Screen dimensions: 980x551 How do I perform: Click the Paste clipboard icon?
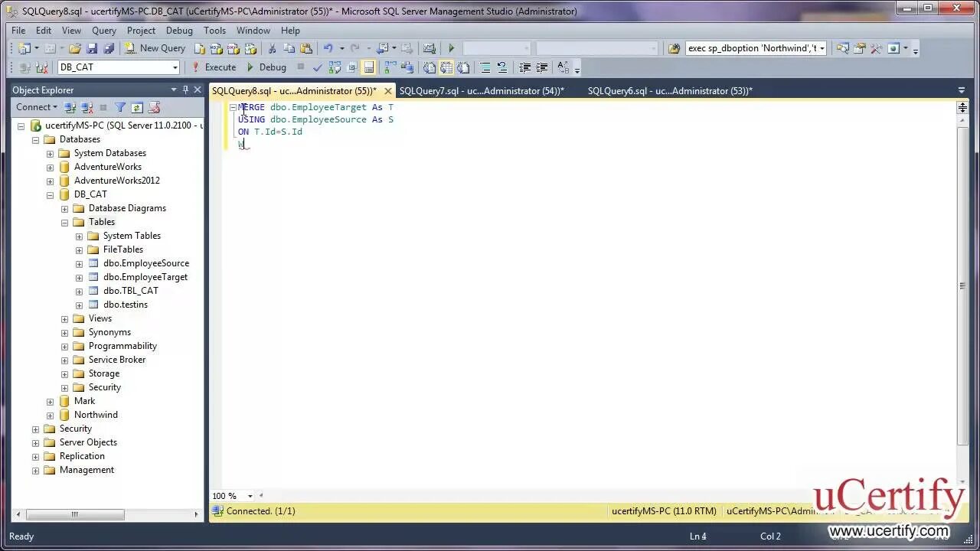click(306, 48)
